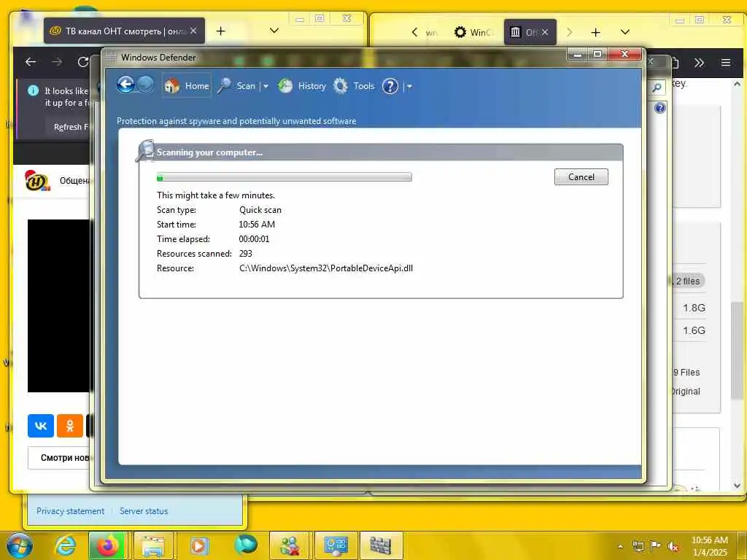
Task: Expand the Scan options dropdown arrow
Action: coord(266,86)
